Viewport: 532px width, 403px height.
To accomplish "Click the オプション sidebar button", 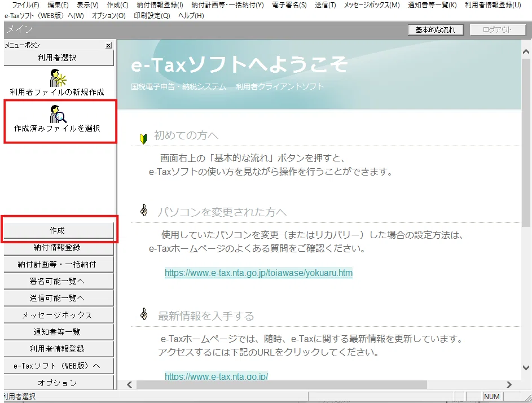I will pyautogui.click(x=59, y=383).
